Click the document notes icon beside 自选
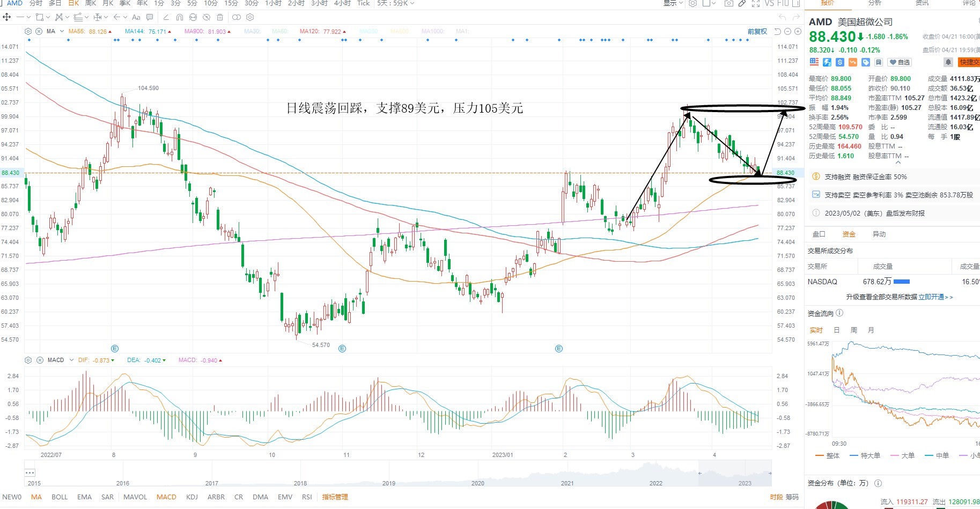 coord(879,62)
